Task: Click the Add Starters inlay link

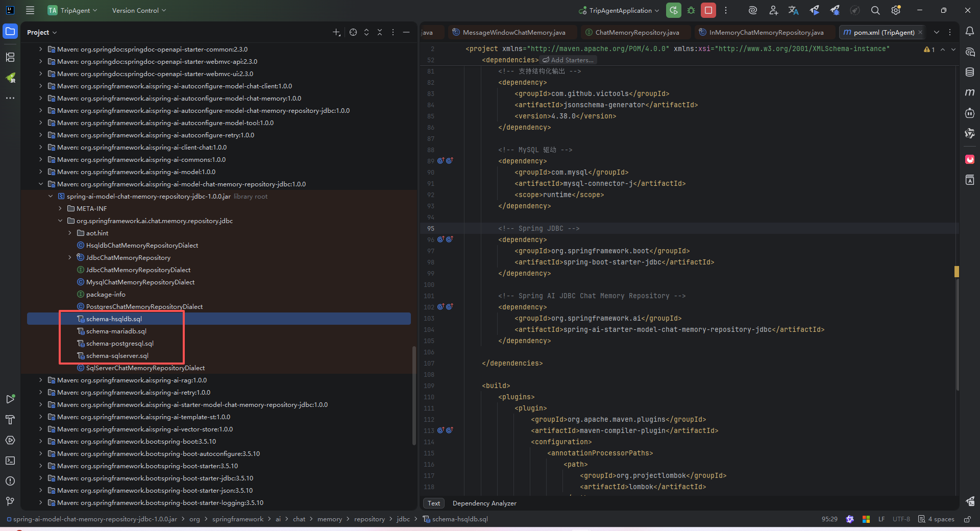Action: [x=569, y=60]
